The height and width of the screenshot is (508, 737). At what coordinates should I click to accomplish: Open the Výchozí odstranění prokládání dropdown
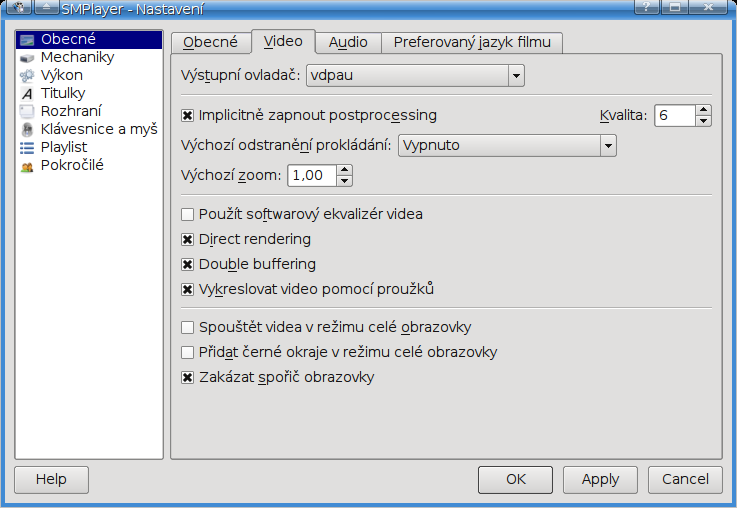pyautogui.click(x=507, y=146)
